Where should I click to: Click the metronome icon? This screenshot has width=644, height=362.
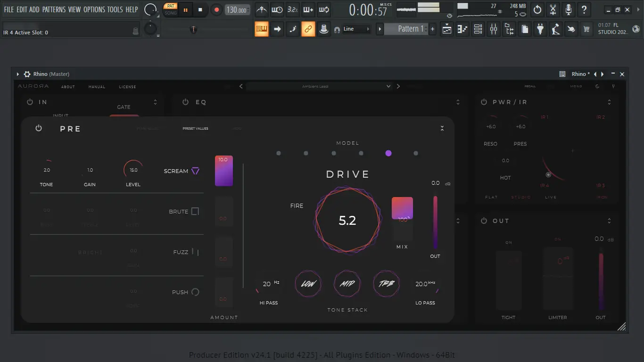[x=262, y=9]
